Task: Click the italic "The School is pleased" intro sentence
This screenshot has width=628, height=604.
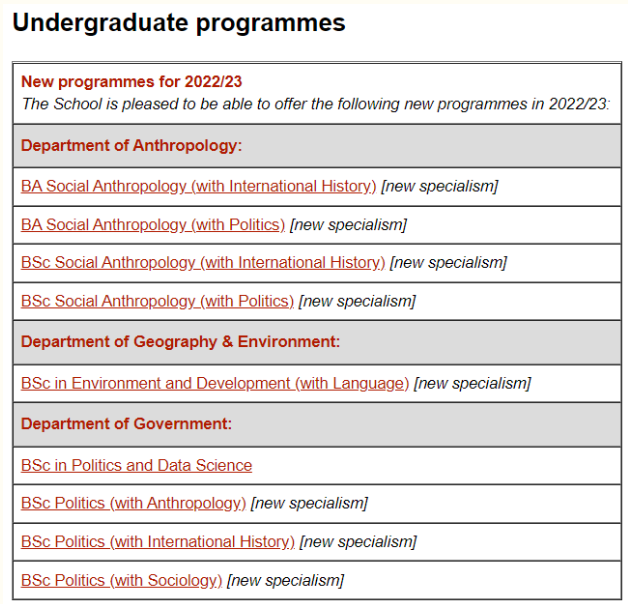Action: [x=316, y=103]
